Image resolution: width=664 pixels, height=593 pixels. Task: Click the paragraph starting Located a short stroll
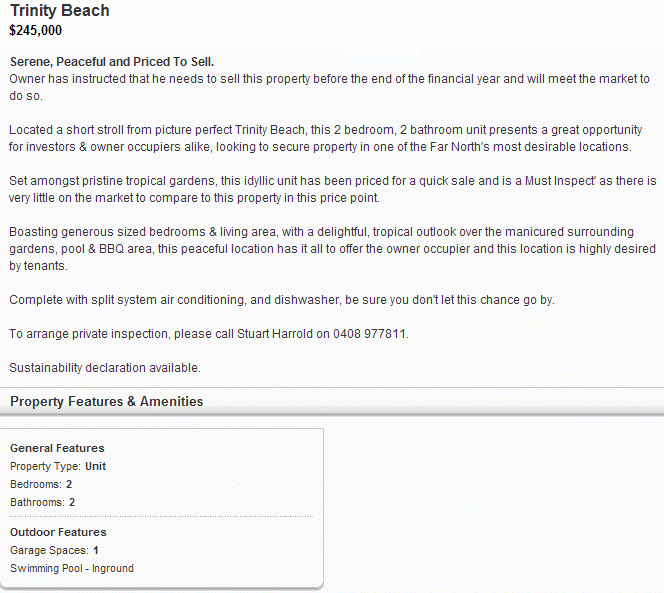(x=326, y=139)
